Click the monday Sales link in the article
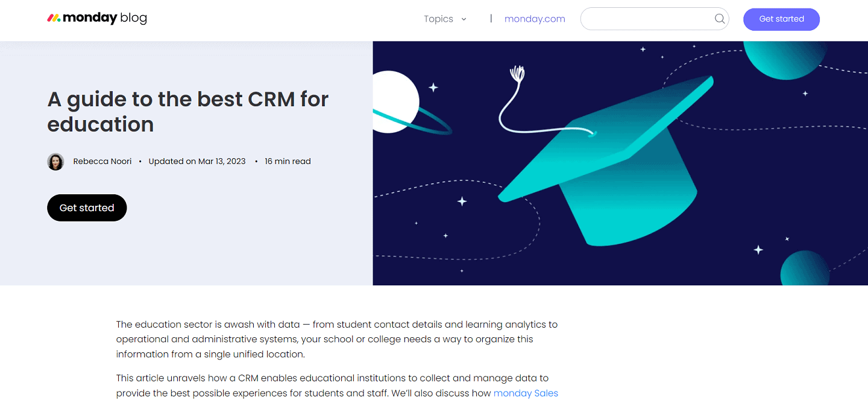Viewport: 868px width, 400px height. coord(525,393)
